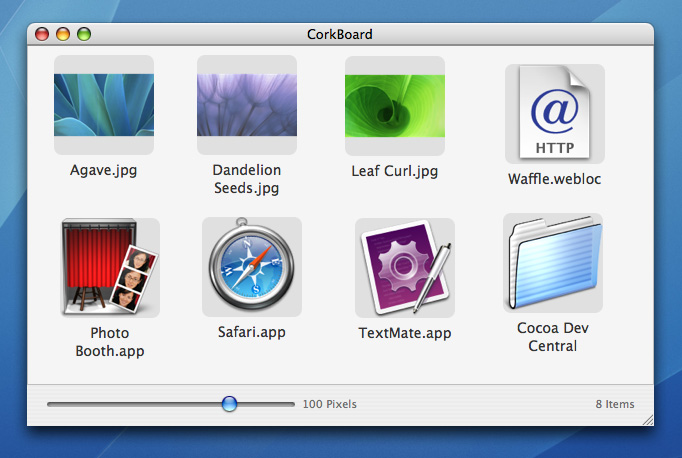Minimize CorkBoard with the yellow button
Screen dimensions: 682x458
pos(63,34)
